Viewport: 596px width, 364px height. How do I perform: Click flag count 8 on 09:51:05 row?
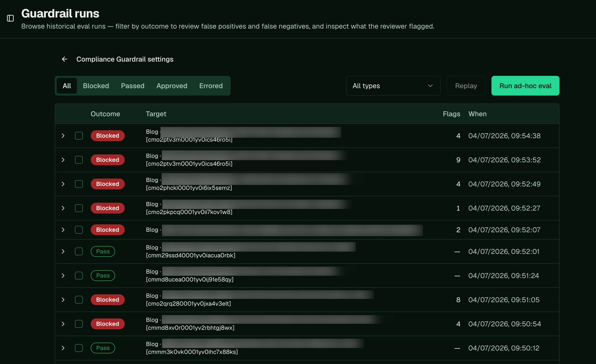tap(458, 300)
